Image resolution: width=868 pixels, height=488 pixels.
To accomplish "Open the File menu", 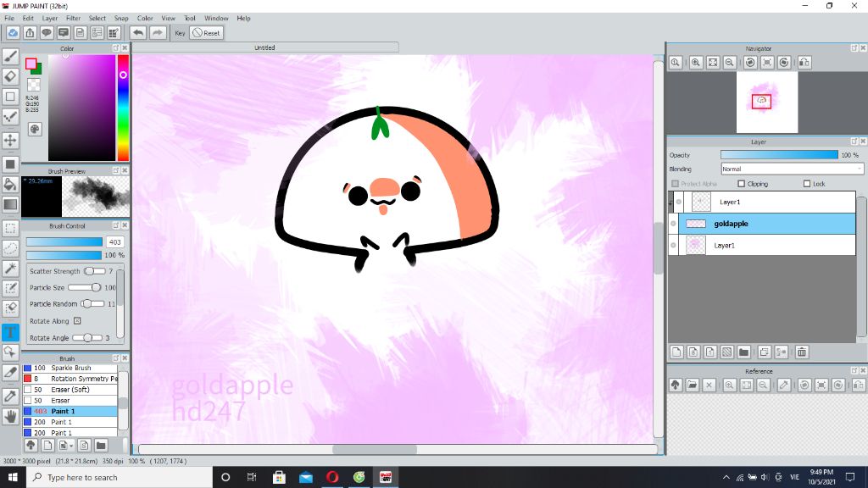I will click(x=9, y=19).
